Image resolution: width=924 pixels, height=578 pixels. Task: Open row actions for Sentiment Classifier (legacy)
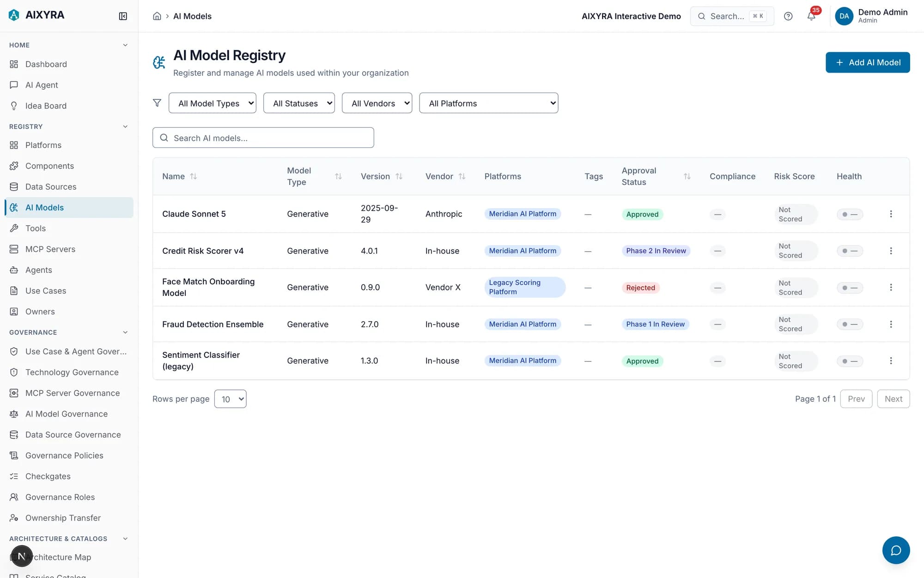point(891,361)
